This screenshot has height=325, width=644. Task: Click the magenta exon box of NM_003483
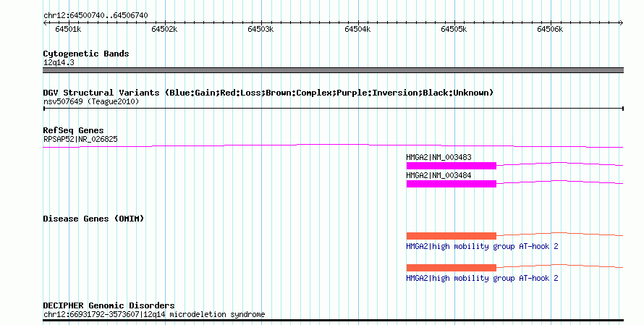452,166
